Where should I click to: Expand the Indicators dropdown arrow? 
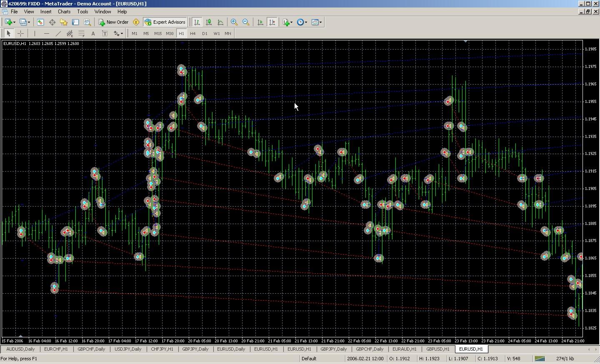click(291, 22)
